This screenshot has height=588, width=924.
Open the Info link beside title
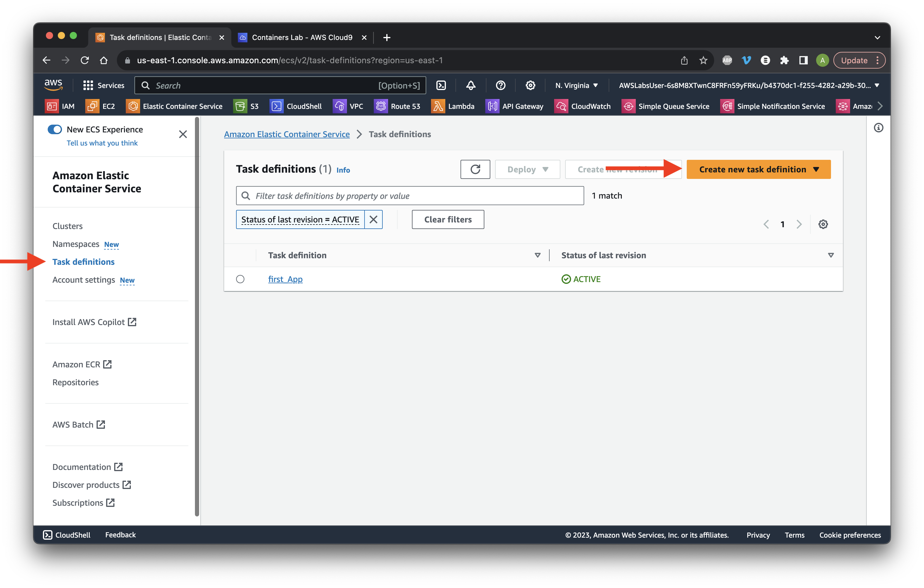(343, 170)
